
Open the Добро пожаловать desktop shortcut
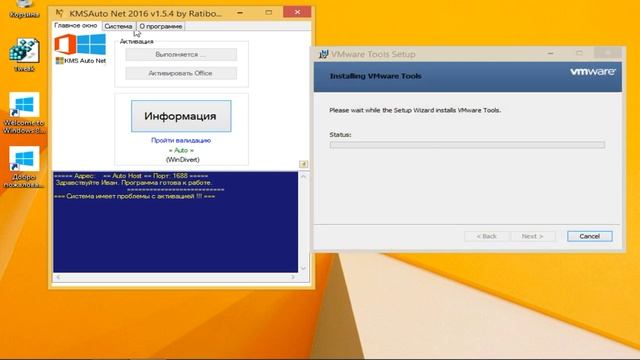tap(24, 167)
